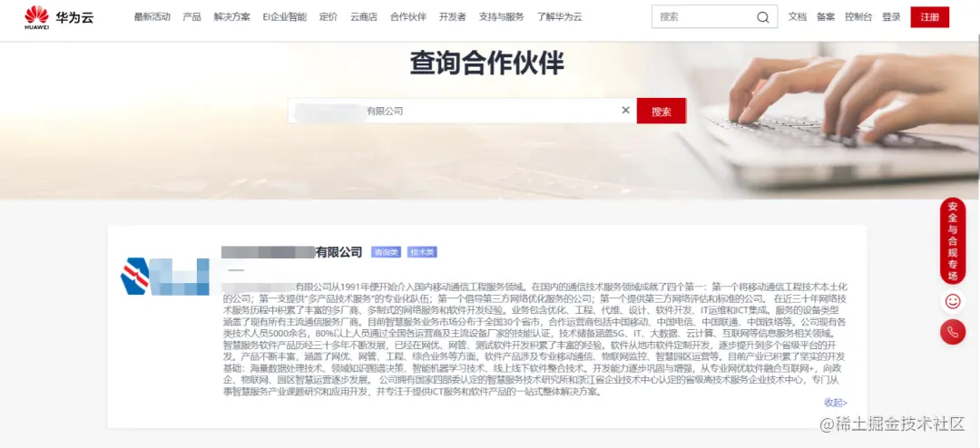The height and width of the screenshot is (448, 980).
Task: Open the EI企业智能 menu
Action: pyautogui.click(x=284, y=17)
